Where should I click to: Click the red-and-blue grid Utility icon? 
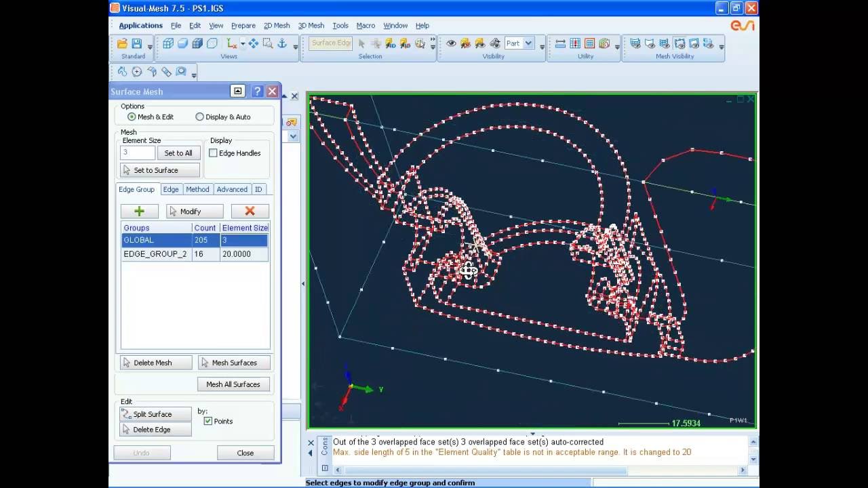(x=575, y=43)
